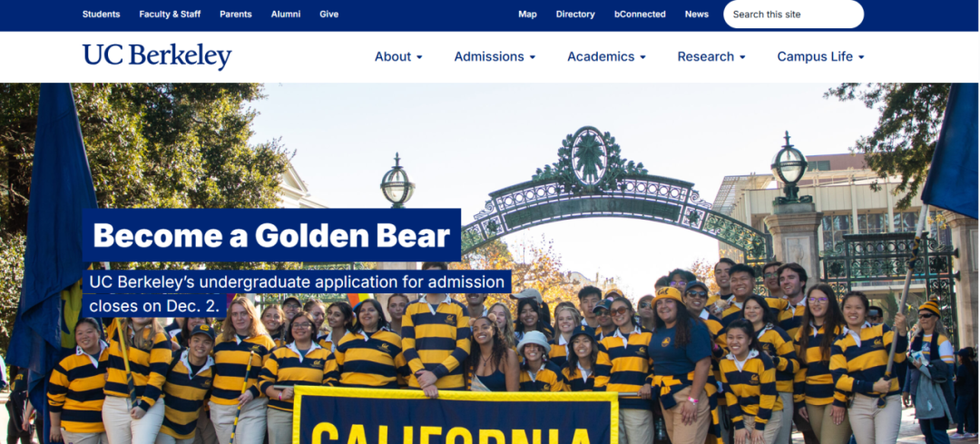Open the campus Map link

[527, 14]
